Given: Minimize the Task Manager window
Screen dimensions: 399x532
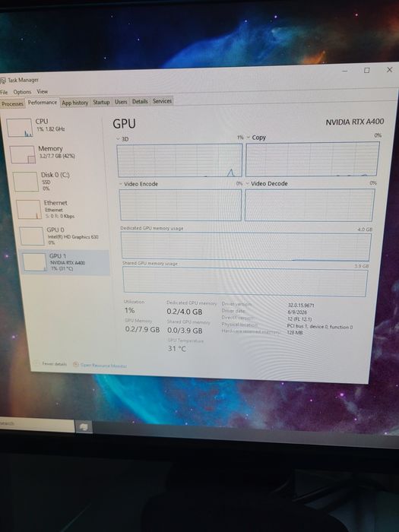Looking at the screenshot, I should [x=345, y=71].
